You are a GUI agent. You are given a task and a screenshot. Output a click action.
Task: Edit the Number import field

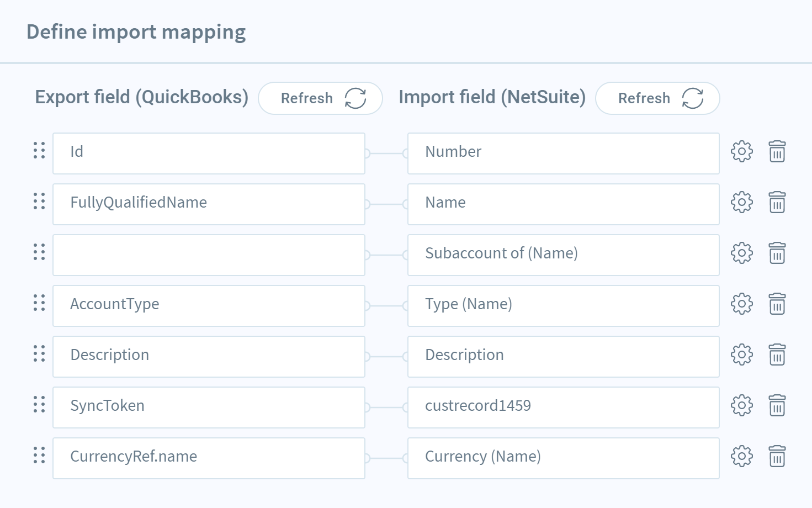(564, 154)
